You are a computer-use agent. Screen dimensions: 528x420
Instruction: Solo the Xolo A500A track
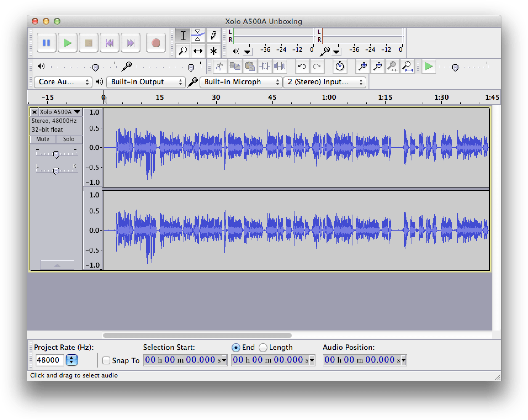point(69,139)
